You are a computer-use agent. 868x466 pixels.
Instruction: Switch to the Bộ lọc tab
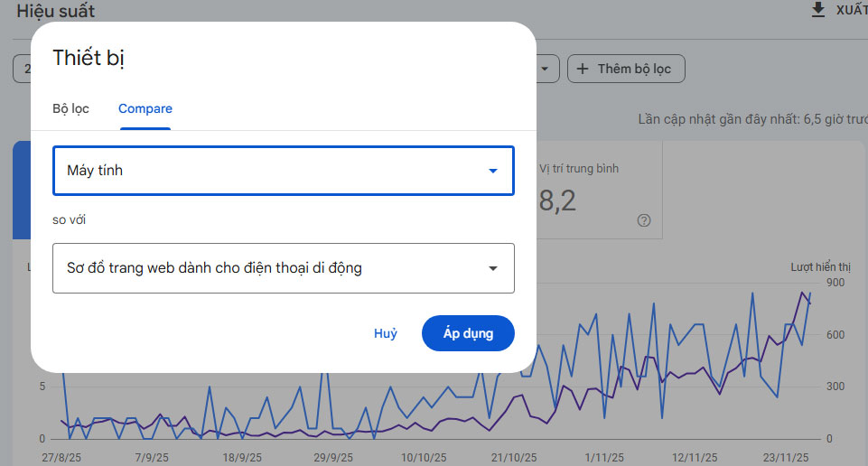coord(70,108)
